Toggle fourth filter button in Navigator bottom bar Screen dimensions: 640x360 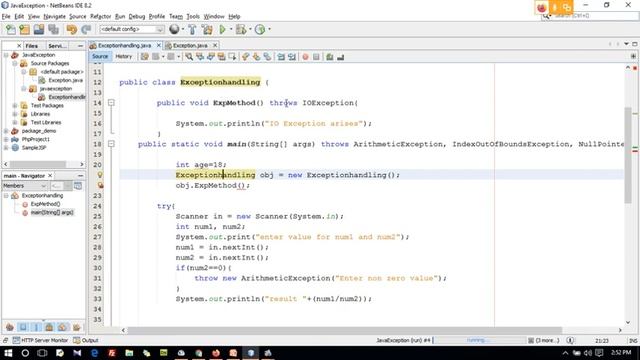coord(49,327)
